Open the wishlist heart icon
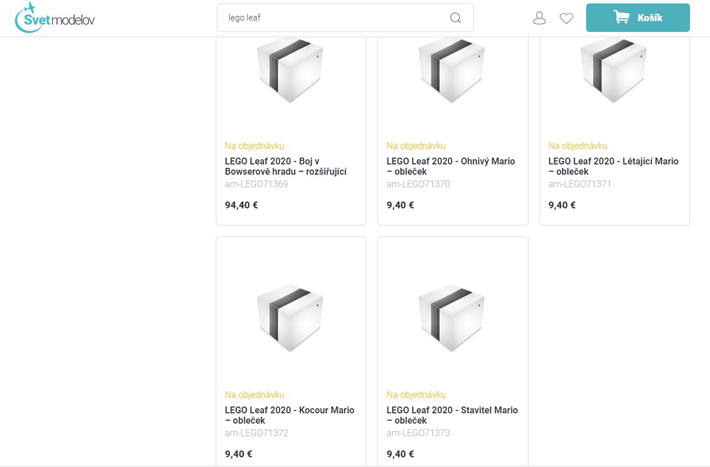 click(x=566, y=18)
